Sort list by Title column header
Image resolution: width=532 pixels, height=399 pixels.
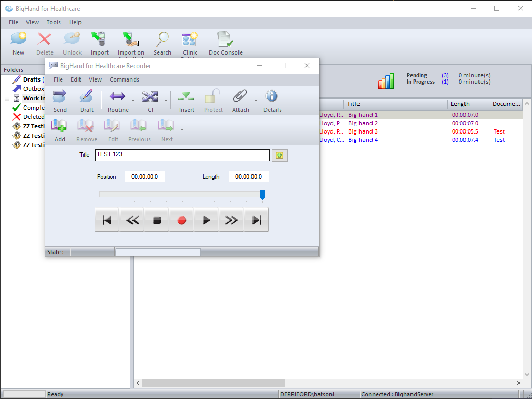[395, 104]
